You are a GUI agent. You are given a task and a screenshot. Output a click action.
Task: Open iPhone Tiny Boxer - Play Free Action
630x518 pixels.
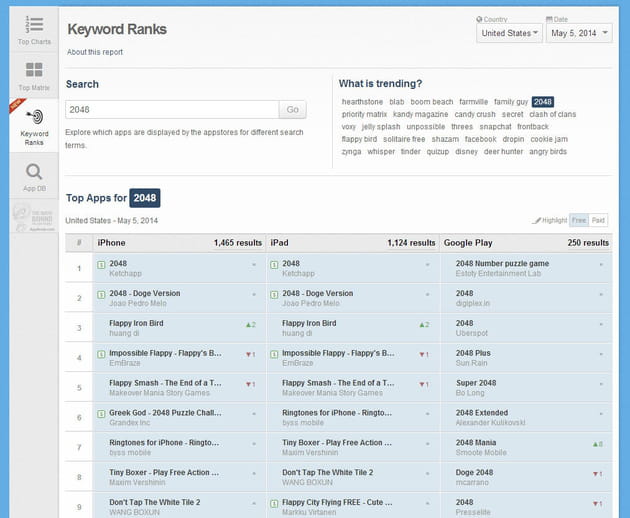[x=164, y=473]
